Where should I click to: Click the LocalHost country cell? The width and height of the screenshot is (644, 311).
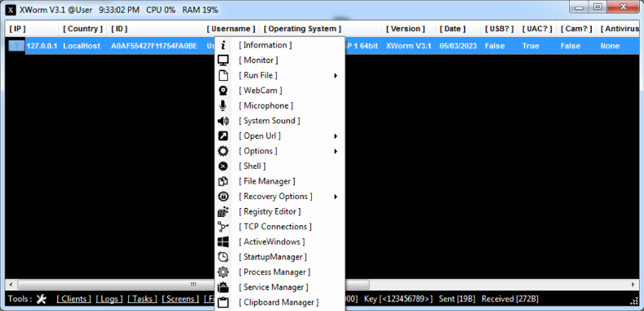click(82, 46)
